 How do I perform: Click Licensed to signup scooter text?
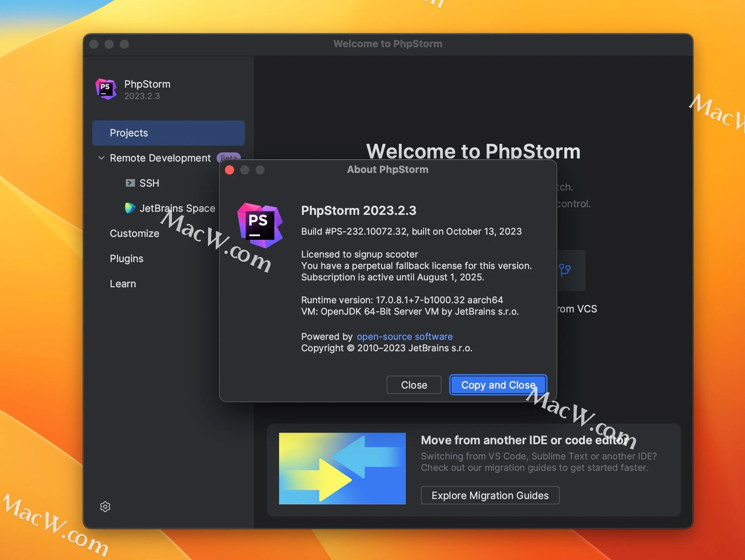(x=359, y=254)
